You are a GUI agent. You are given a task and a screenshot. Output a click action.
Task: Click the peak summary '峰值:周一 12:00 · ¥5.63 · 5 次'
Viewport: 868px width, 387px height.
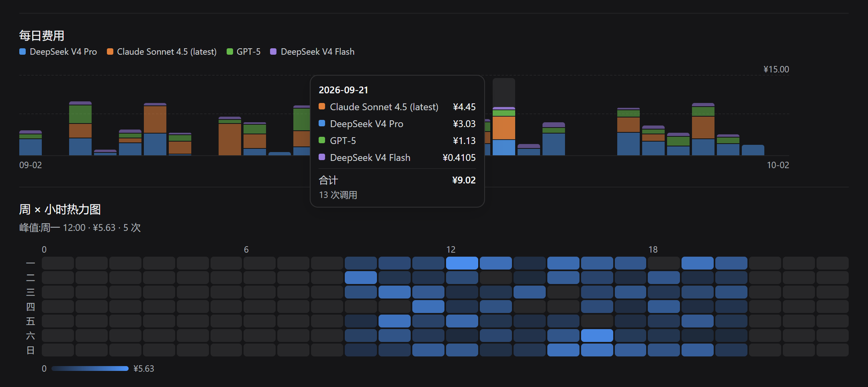(80, 228)
